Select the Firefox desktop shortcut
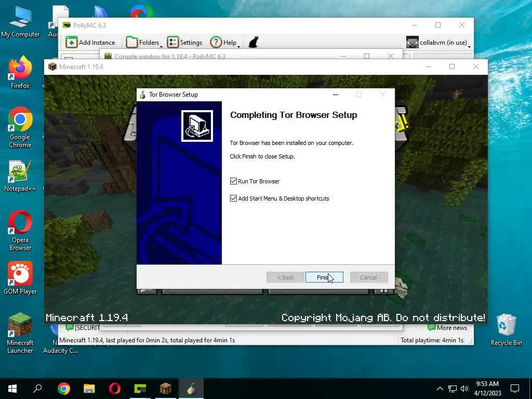The width and height of the screenshot is (532, 399). [20, 72]
